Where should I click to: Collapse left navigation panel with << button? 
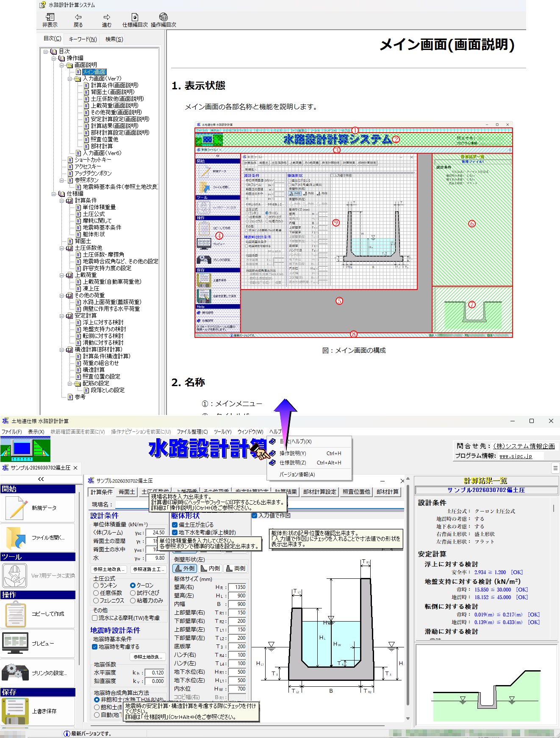coord(41,479)
